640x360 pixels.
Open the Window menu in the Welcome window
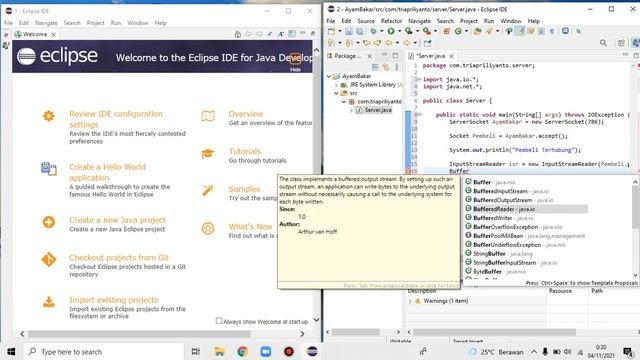[x=138, y=23]
